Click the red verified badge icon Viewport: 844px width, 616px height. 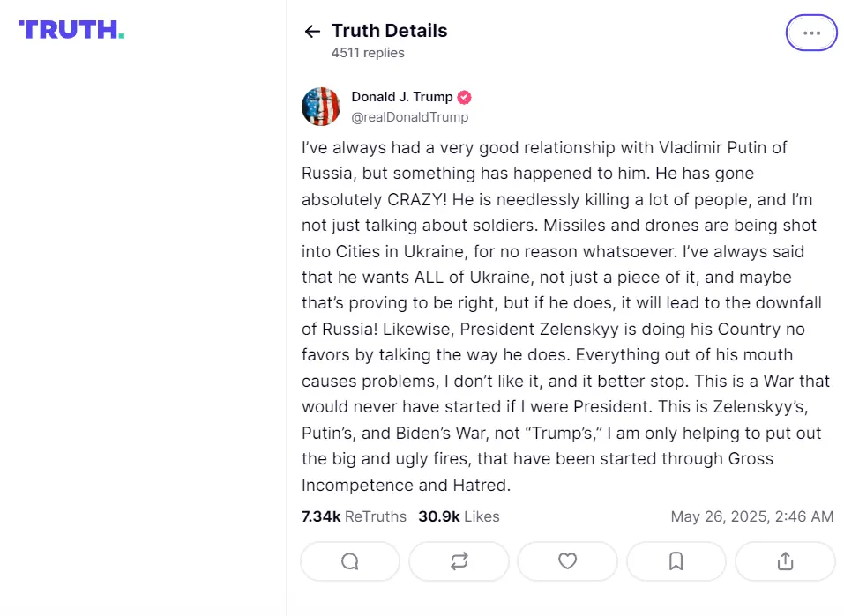tap(464, 97)
